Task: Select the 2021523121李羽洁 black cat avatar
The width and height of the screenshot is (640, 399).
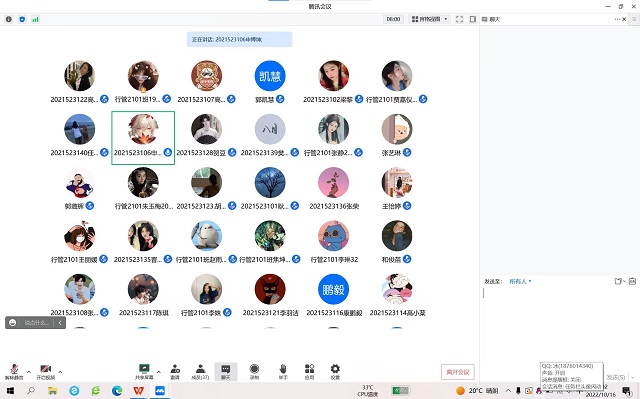Action: (270, 290)
